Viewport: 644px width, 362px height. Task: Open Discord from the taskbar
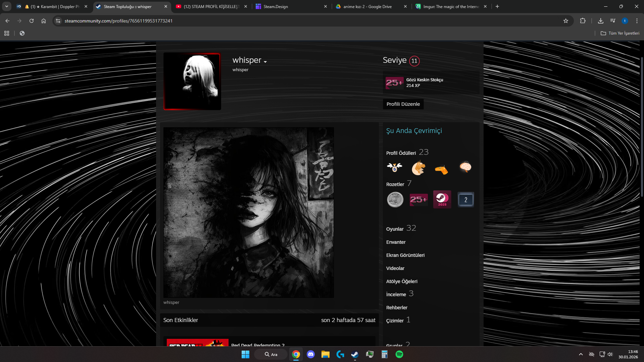pos(311,354)
